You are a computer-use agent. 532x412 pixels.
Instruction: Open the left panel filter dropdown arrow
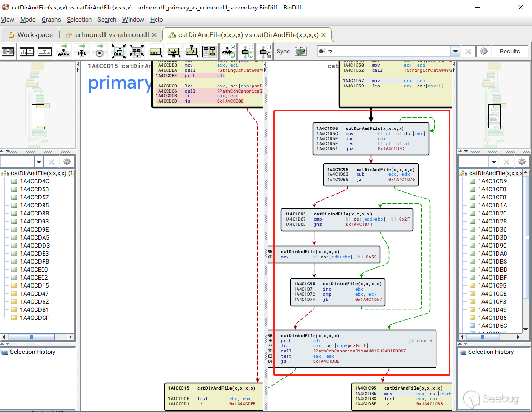click(x=39, y=162)
